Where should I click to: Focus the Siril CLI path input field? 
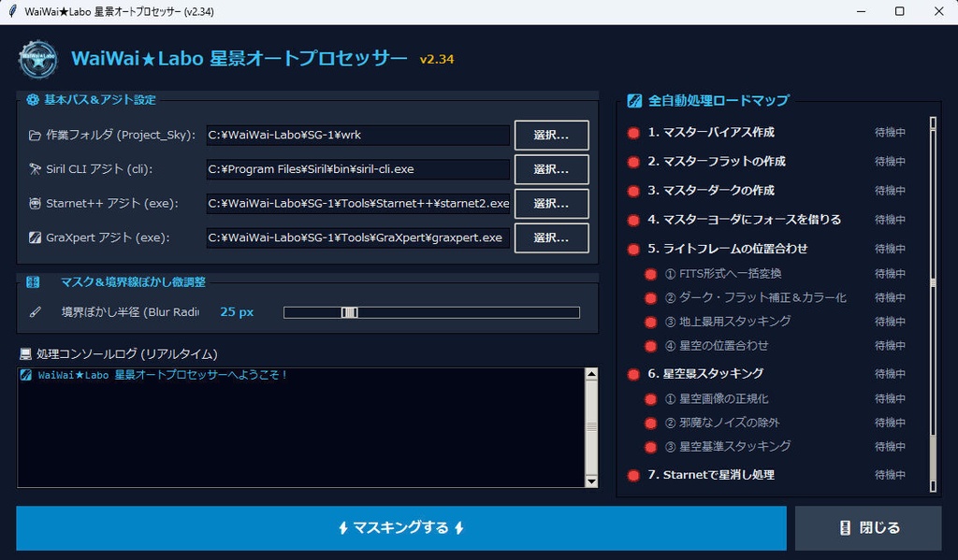pos(358,169)
